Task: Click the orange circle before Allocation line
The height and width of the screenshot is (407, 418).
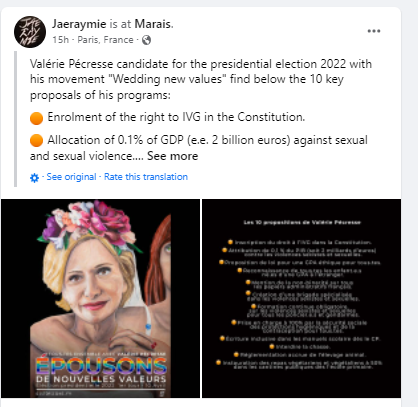Action: pos(36,140)
